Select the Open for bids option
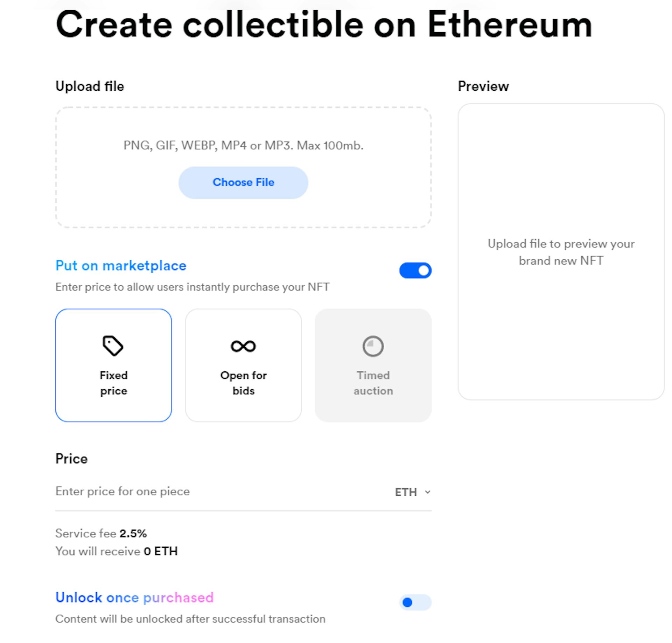Viewport: 672px width, 643px height. [x=243, y=365]
